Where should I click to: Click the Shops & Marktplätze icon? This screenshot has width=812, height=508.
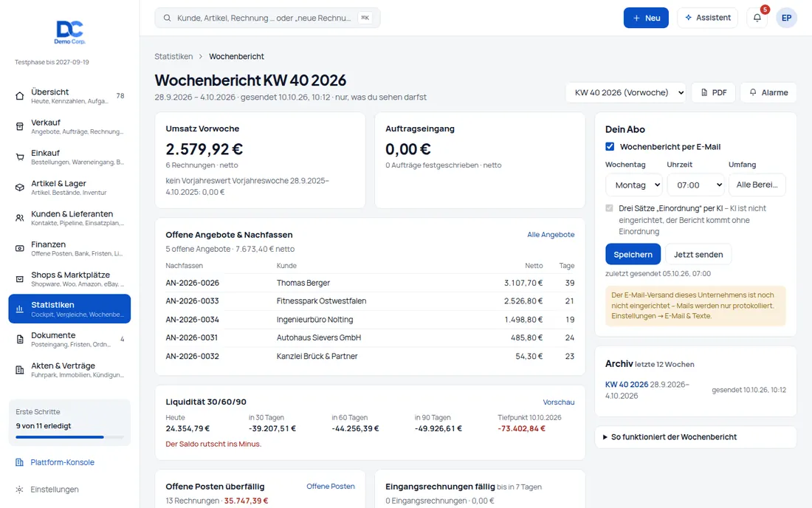pos(20,279)
